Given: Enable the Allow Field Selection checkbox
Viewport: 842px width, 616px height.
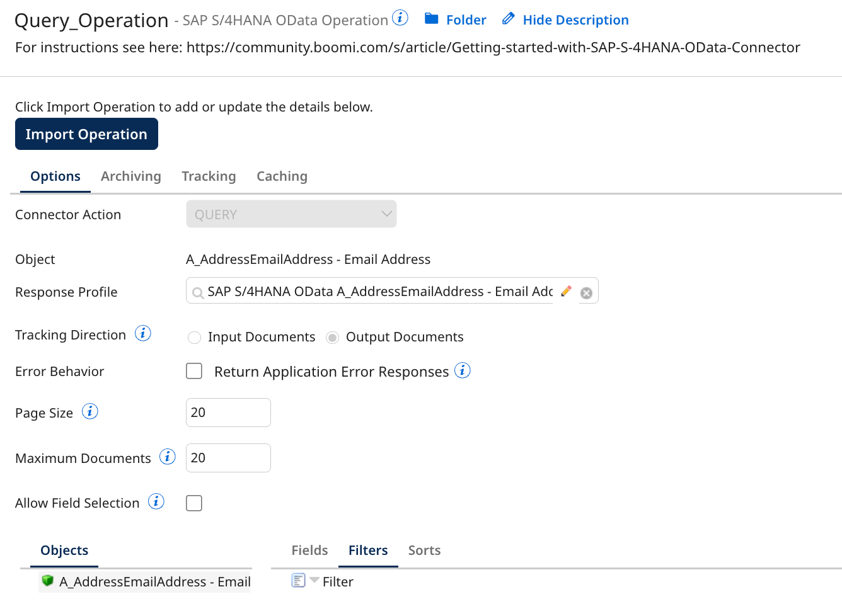Looking at the screenshot, I should pyautogui.click(x=194, y=503).
